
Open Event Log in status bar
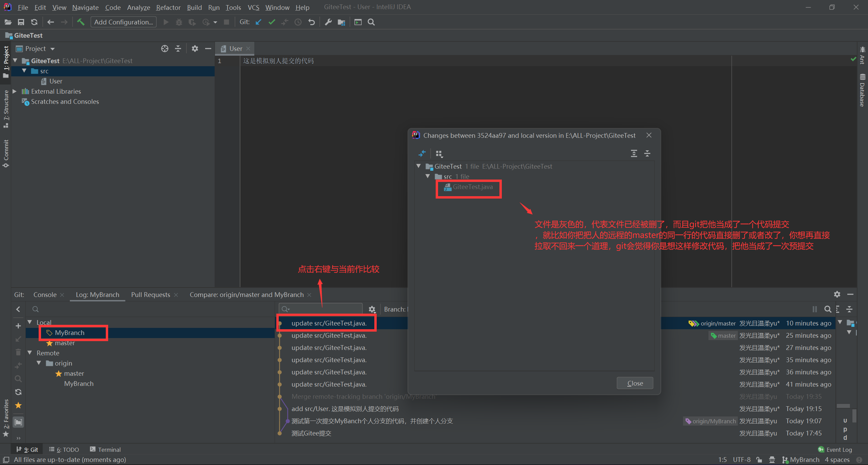pos(835,449)
